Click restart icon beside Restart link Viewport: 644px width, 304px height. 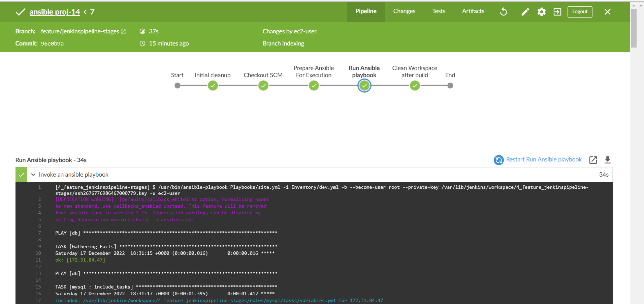tap(498, 160)
